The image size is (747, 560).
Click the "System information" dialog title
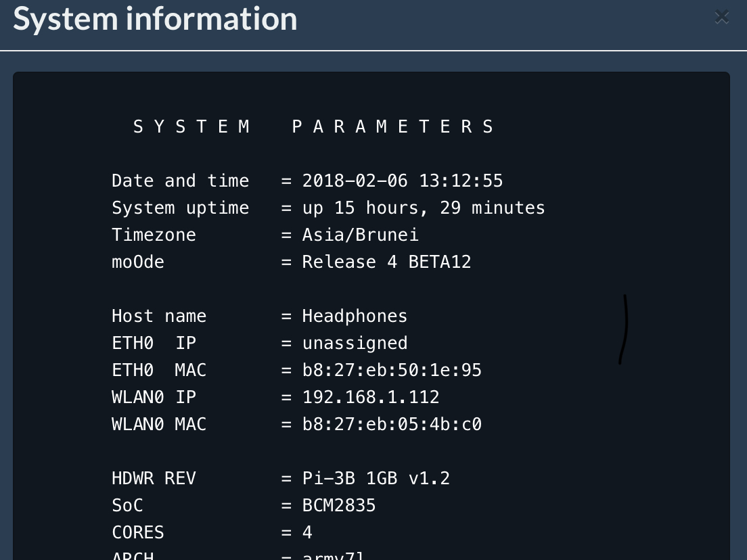pyautogui.click(x=155, y=19)
